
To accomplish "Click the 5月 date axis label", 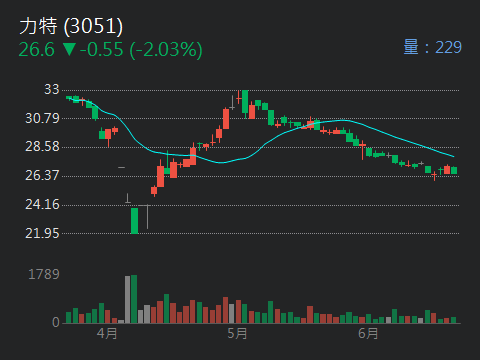I will click(237, 333).
